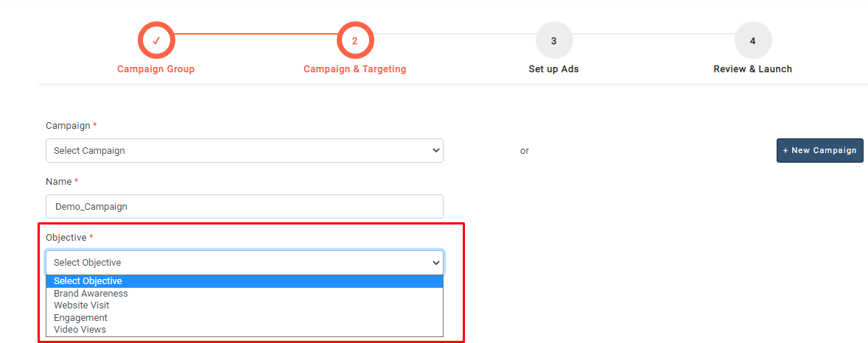Choose Engagement as the objective

pos(80,318)
